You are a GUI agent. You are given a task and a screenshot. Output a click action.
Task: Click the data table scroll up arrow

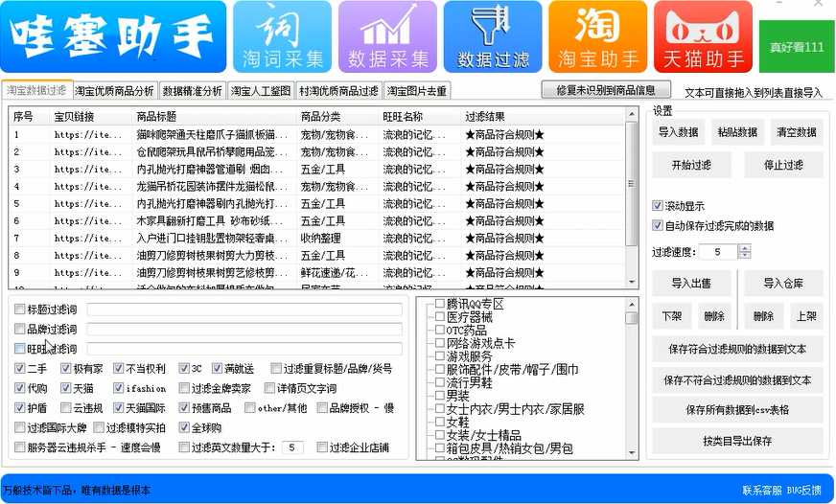(632, 114)
